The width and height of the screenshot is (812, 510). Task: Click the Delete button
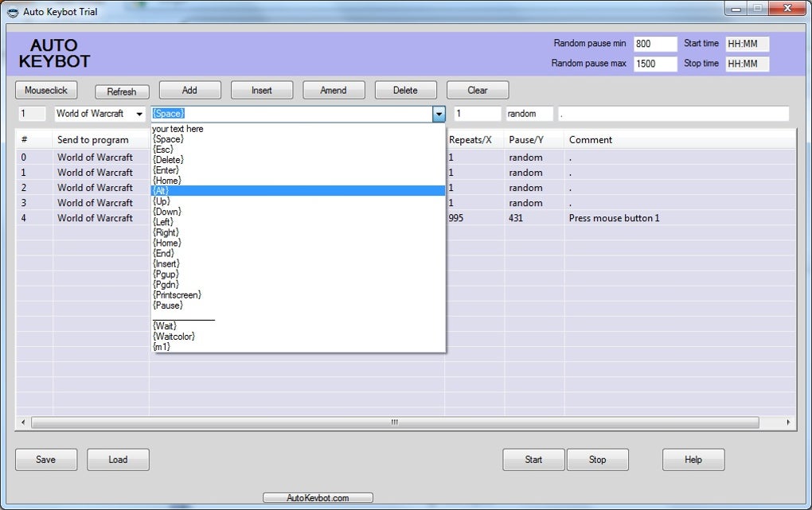405,90
